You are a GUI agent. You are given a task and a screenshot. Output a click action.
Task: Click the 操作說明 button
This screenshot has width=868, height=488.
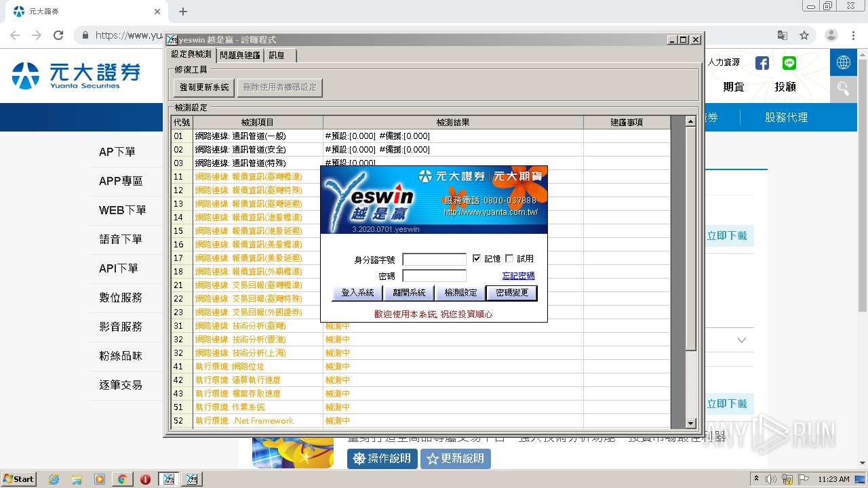click(382, 458)
